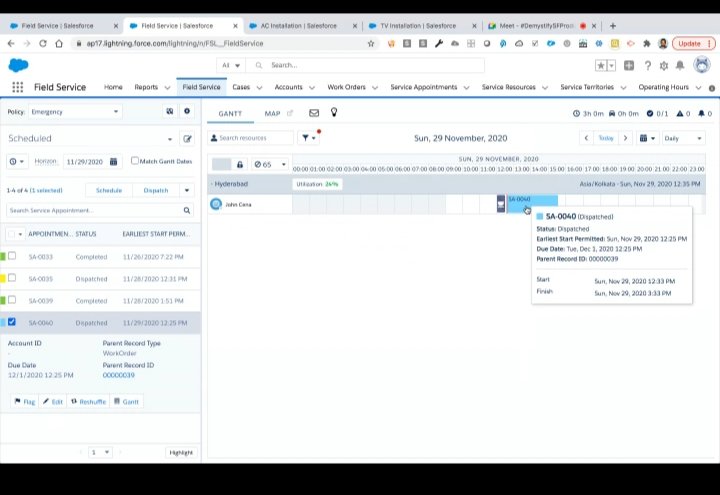The image size is (720, 495).
Task: Click John Cena resource avatar icon
Action: 216,204
